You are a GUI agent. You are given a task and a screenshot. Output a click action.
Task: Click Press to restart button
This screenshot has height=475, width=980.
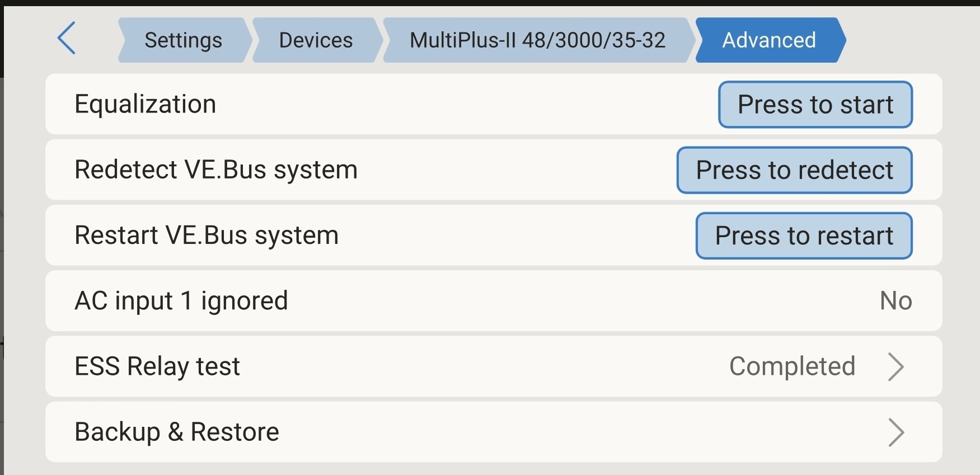tap(804, 236)
